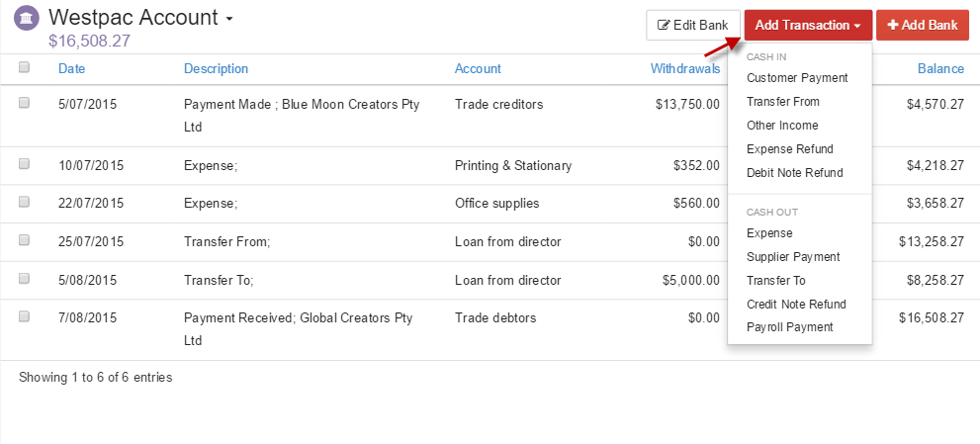Click the Trade creditors account cell
Viewport: 980px width, 444px height.
pyautogui.click(x=498, y=105)
